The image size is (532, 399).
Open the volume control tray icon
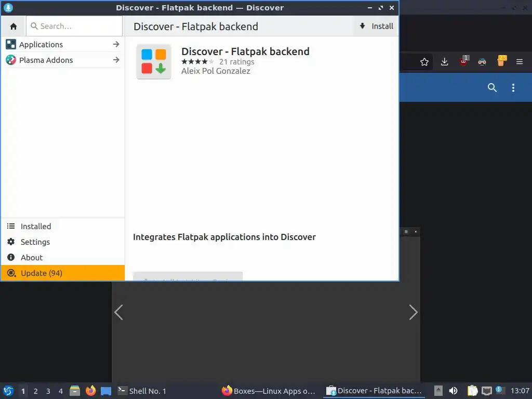[x=453, y=391]
